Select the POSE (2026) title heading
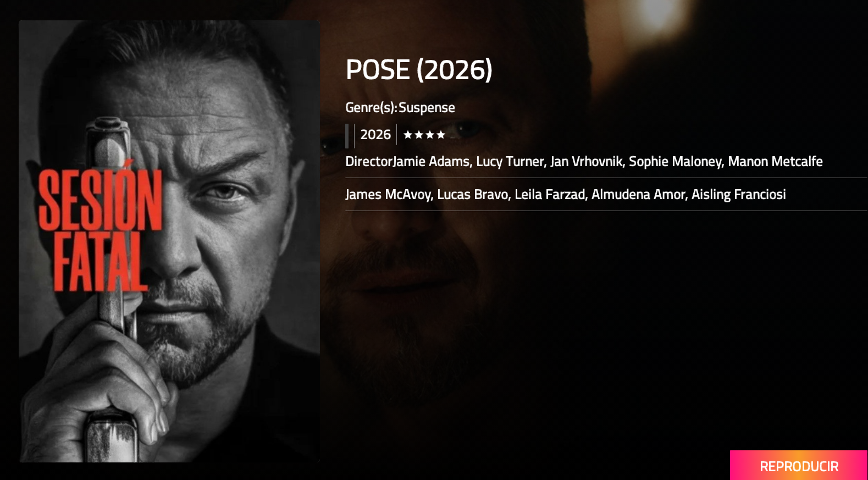The width and height of the screenshot is (868, 480). tap(419, 70)
